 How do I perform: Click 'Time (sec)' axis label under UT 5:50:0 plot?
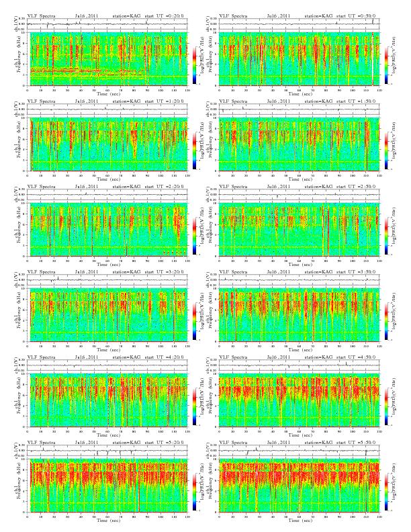pyautogui.click(x=300, y=520)
